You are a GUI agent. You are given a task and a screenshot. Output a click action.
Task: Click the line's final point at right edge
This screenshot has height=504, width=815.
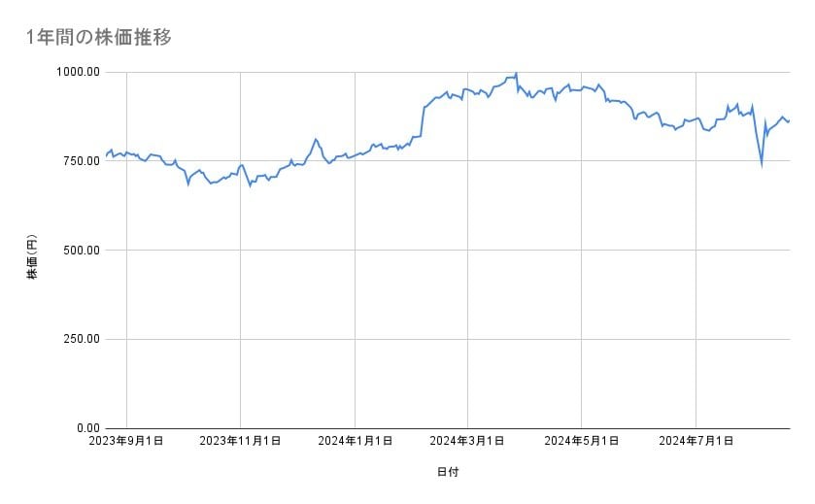[x=789, y=120]
